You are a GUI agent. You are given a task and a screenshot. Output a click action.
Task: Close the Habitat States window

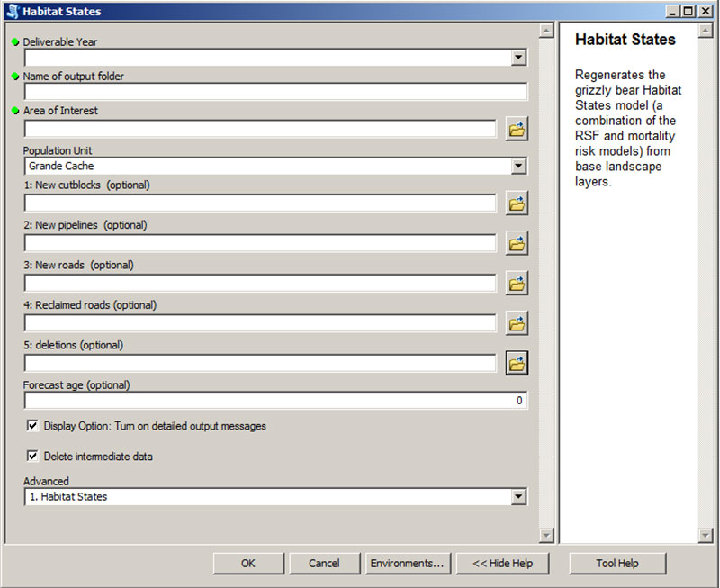706,11
